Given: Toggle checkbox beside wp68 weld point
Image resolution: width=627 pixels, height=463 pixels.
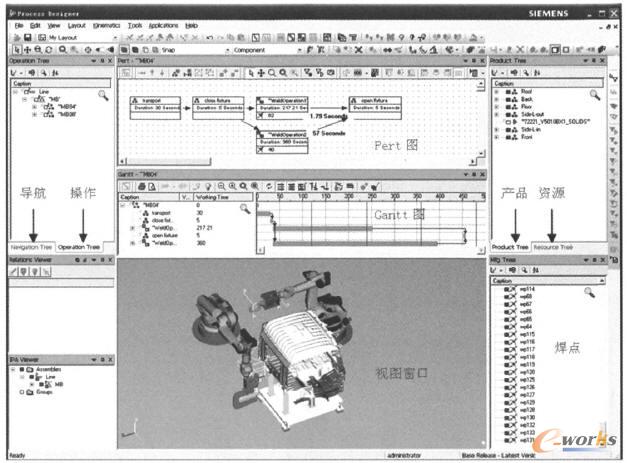Looking at the screenshot, I should point(505,297).
